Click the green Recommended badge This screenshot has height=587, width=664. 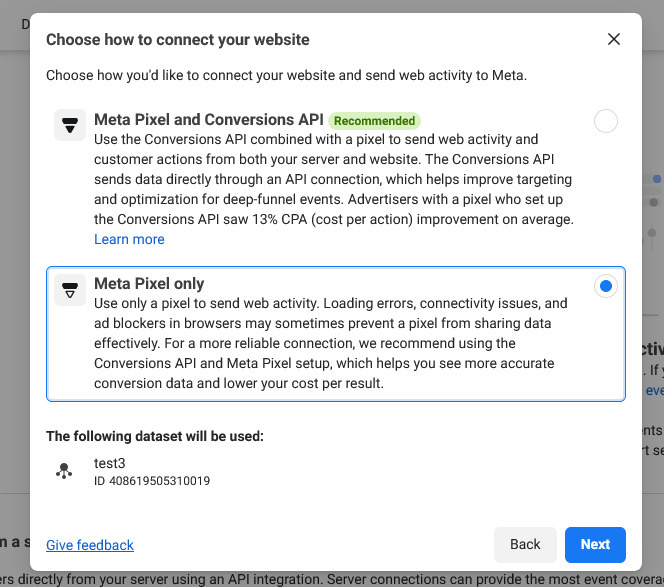pyautogui.click(x=374, y=121)
